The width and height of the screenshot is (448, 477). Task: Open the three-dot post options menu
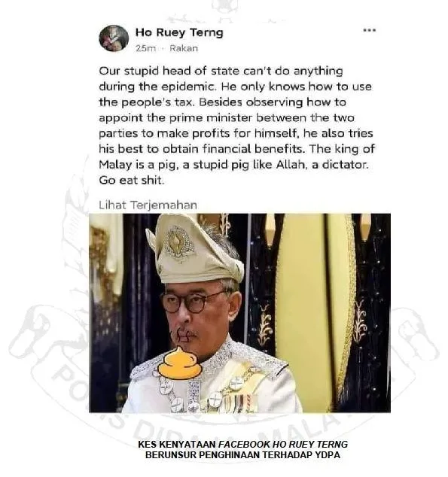(369, 30)
